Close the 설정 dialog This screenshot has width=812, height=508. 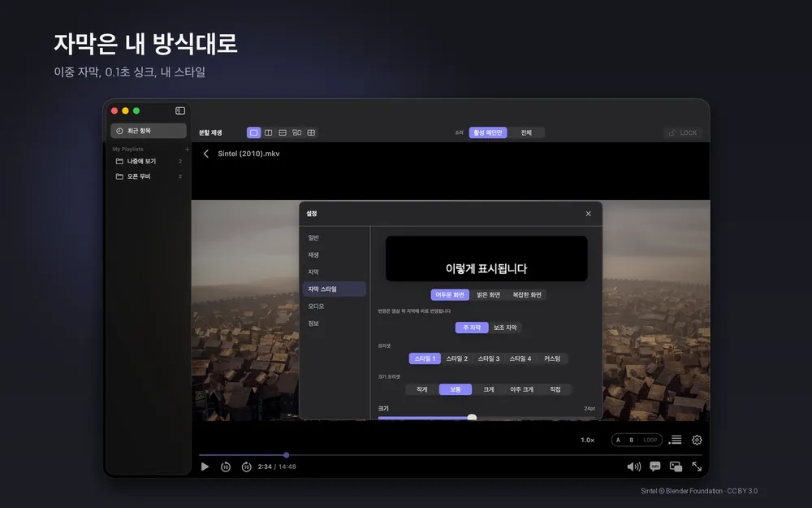(x=588, y=214)
